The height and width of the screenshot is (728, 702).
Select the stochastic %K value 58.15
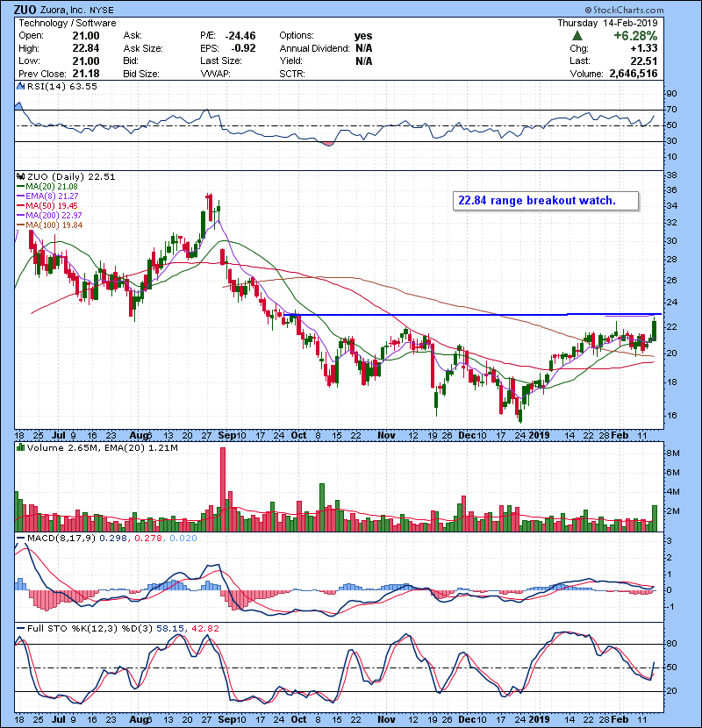coord(170,628)
